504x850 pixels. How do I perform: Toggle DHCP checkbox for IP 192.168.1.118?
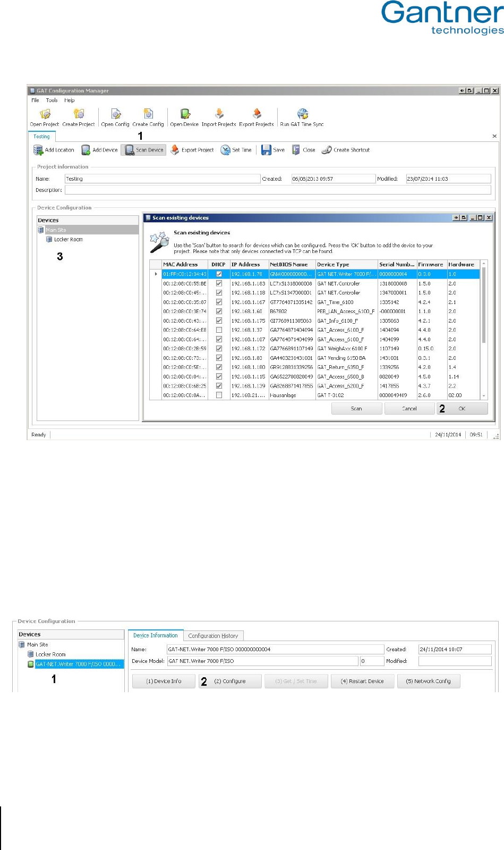219,293
